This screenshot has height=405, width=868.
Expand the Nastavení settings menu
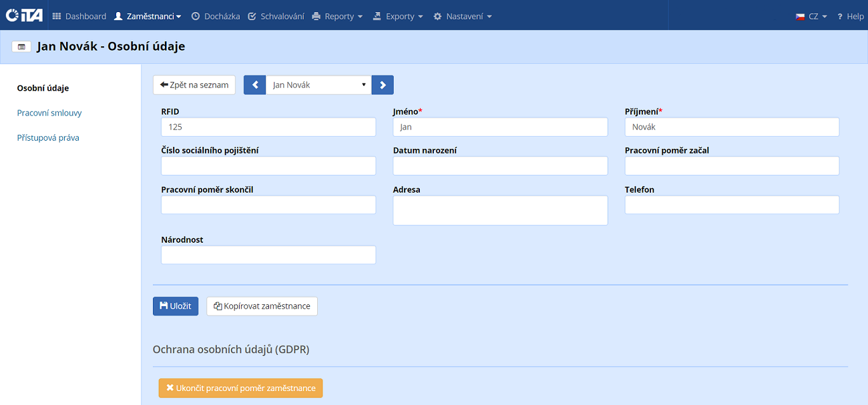pyautogui.click(x=463, y=16)
